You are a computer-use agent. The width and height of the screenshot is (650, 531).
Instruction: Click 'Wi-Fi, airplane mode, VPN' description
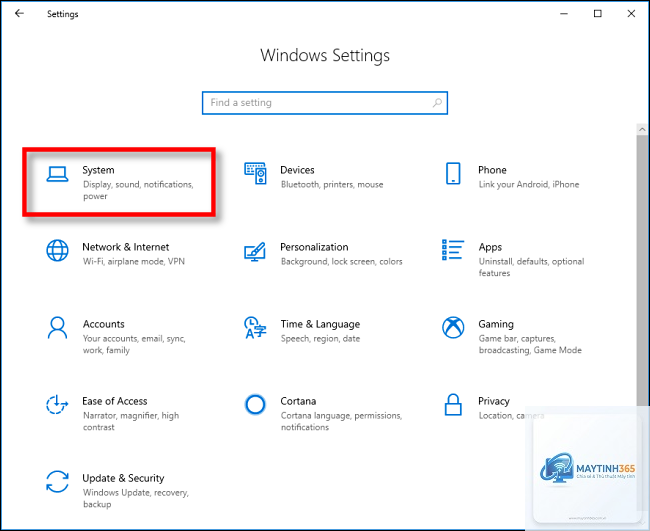pyautogui.click(x=134, y=262)
